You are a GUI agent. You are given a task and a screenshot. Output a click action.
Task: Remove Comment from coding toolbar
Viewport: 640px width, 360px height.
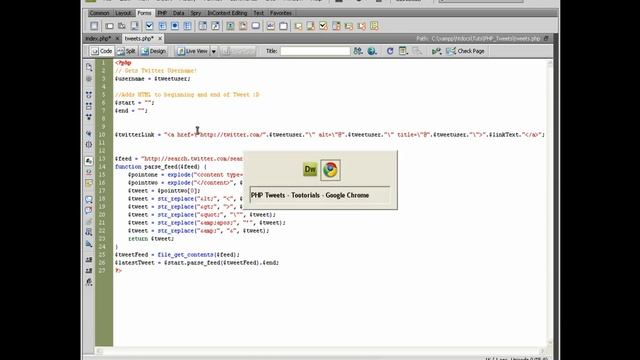(89, 211)
